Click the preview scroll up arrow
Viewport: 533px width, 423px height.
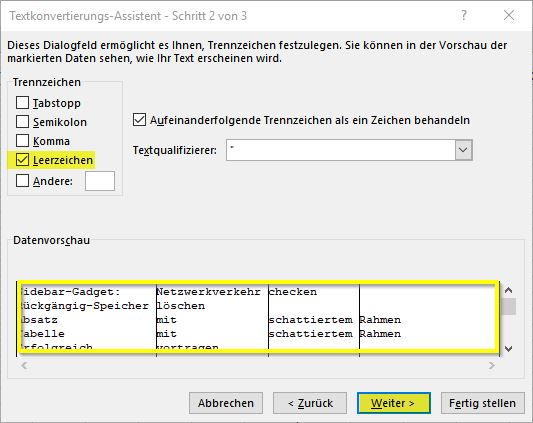[509, 290]
